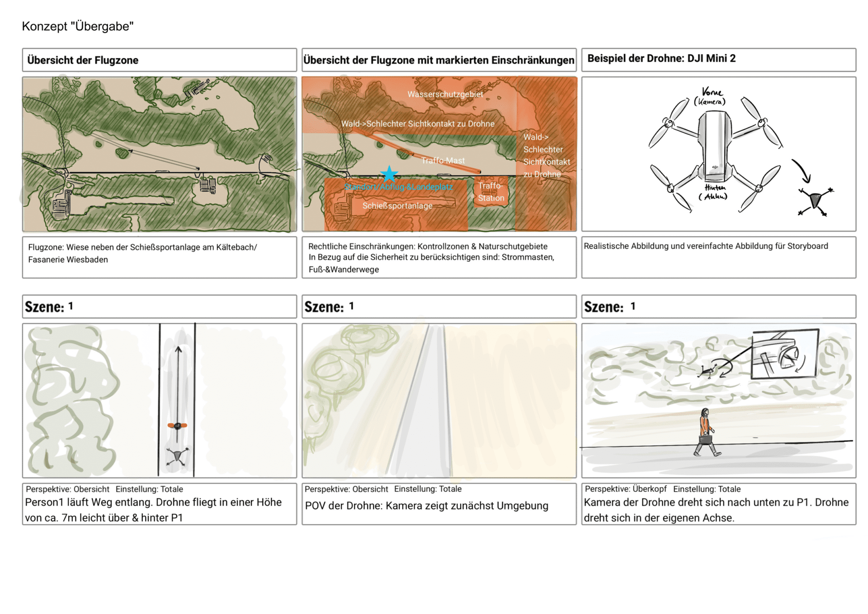868x614 pixels.
Task: Open the flight zone overview map thumbnail
Action: pos(159,154)
